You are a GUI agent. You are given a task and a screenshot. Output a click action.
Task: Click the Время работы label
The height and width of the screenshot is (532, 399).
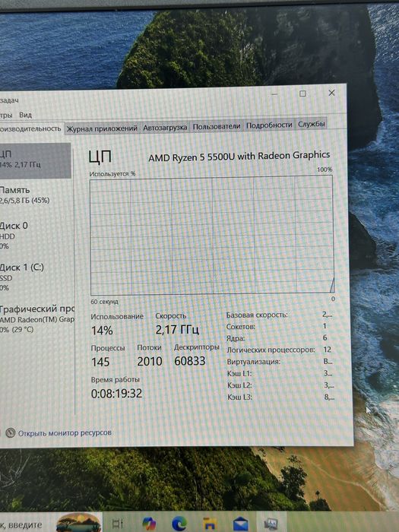click(x=115, y=380)
